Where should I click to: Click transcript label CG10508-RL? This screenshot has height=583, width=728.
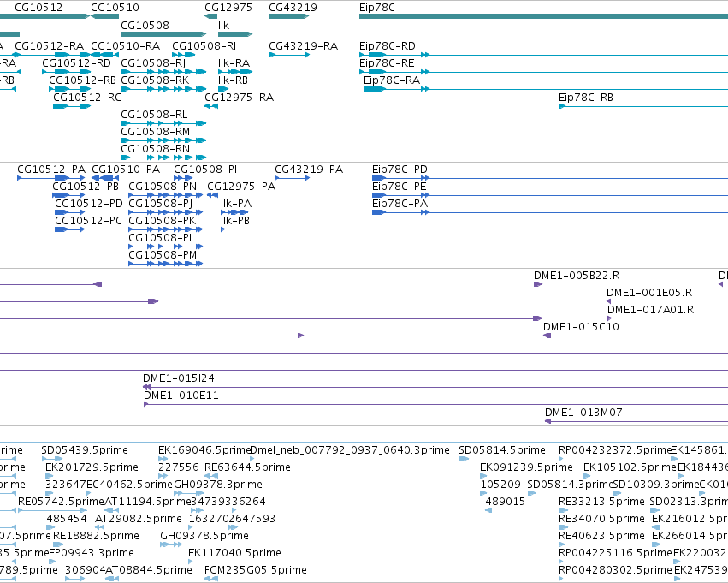154,115
